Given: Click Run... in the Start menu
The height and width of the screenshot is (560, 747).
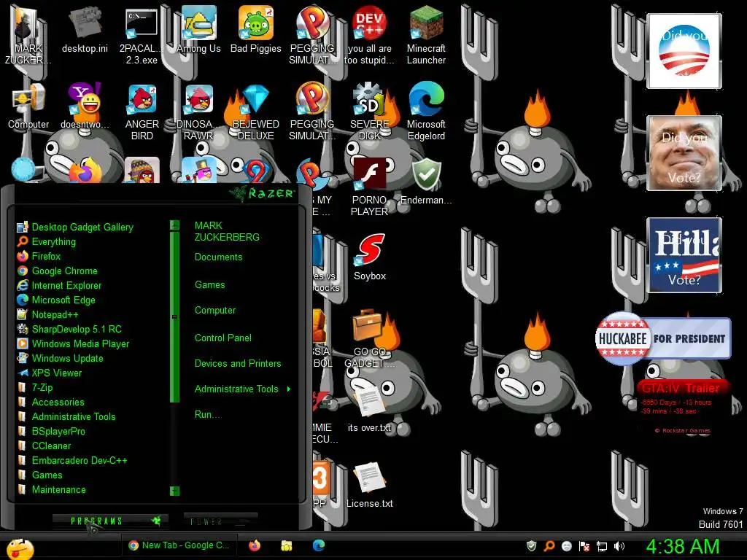Looking at the screenshot, I should coord(208,415).
